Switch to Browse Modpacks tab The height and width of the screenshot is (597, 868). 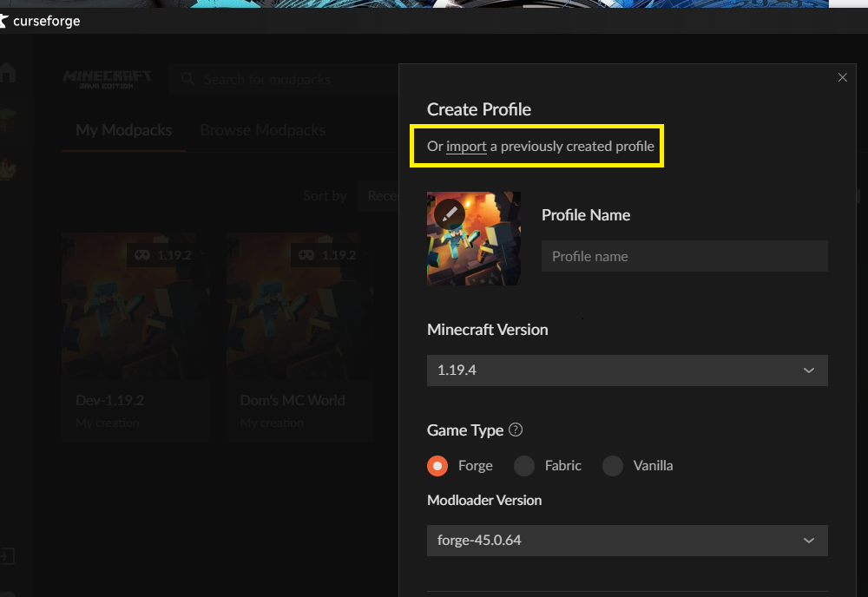point(262,130)
